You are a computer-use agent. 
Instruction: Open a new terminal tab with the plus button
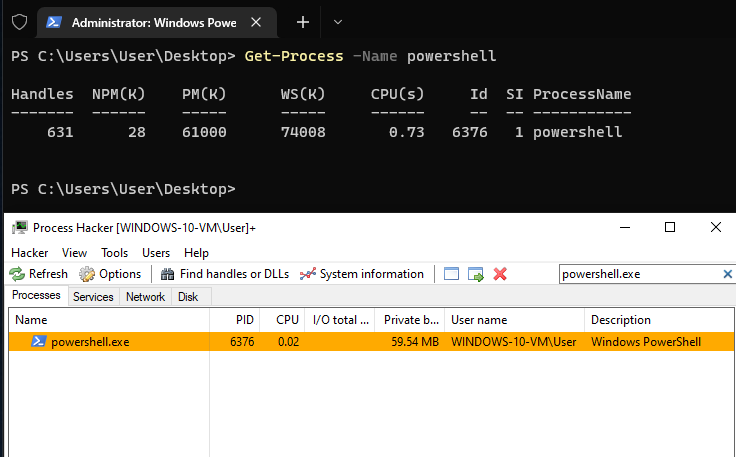(303, 22)
